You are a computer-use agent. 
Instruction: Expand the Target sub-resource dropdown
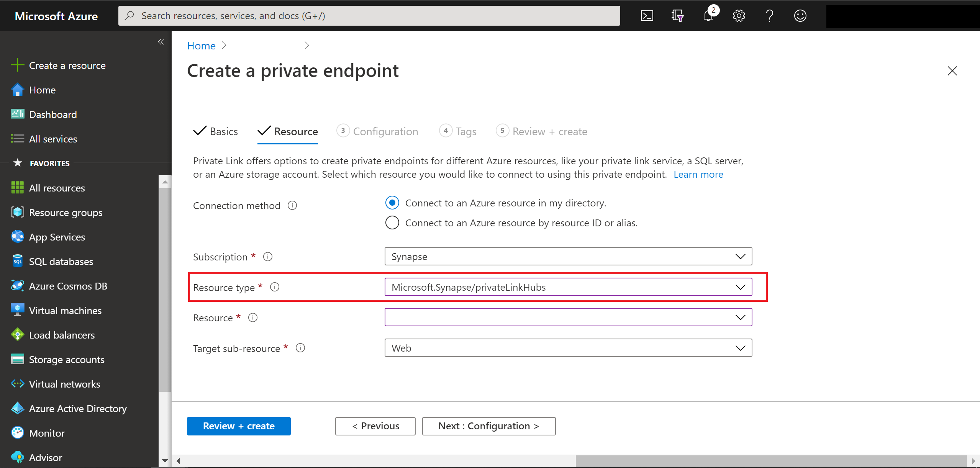tap(741, 348)
